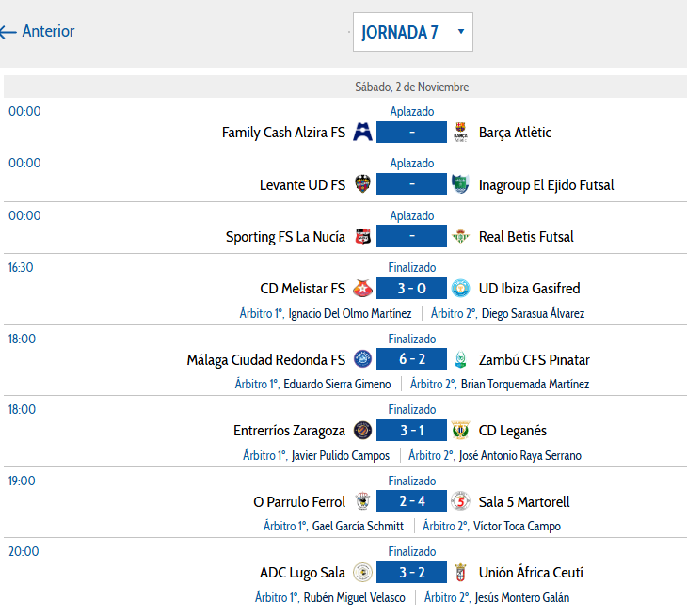The image size is (687, 616).
Task: Click the Family Cash Alzira FS crest
Action: pos(362,133)
